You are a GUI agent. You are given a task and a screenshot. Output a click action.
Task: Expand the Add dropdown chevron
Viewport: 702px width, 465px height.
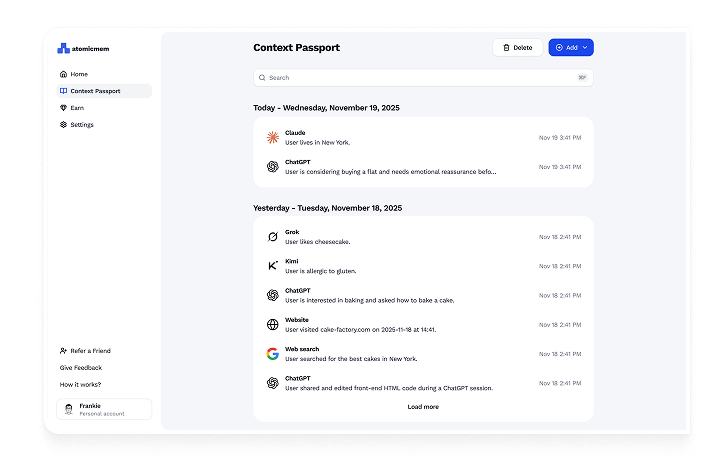click(x=585, y=47)
